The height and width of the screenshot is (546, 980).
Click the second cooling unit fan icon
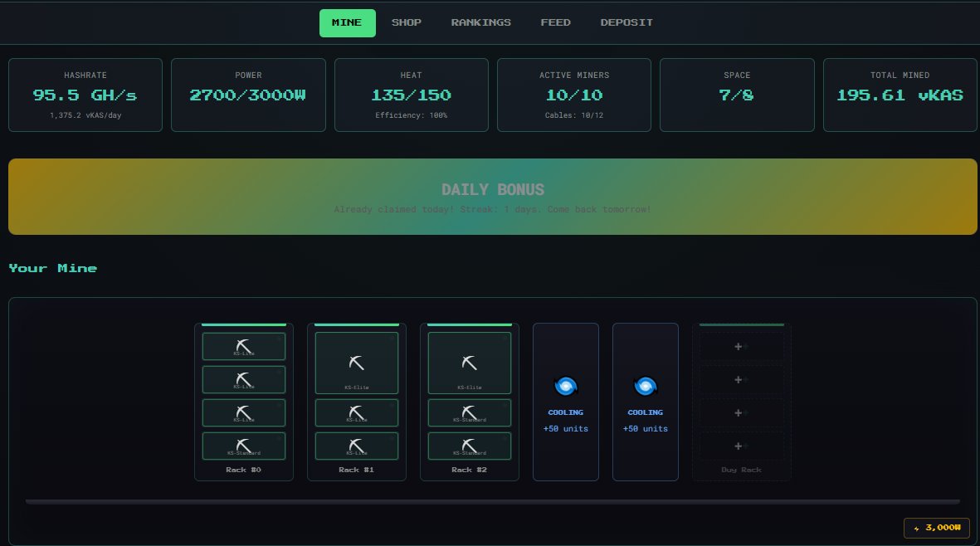tap(645, 387)
